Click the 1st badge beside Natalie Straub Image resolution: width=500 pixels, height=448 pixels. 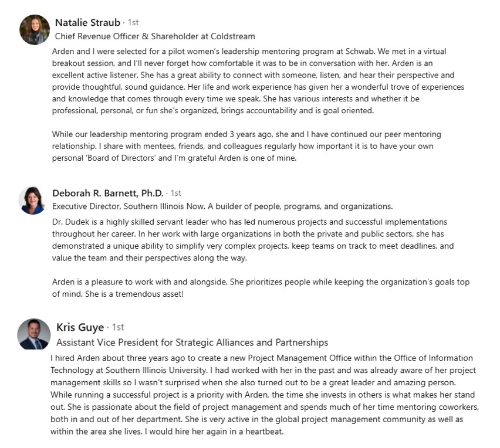click(x=133, y=23)
